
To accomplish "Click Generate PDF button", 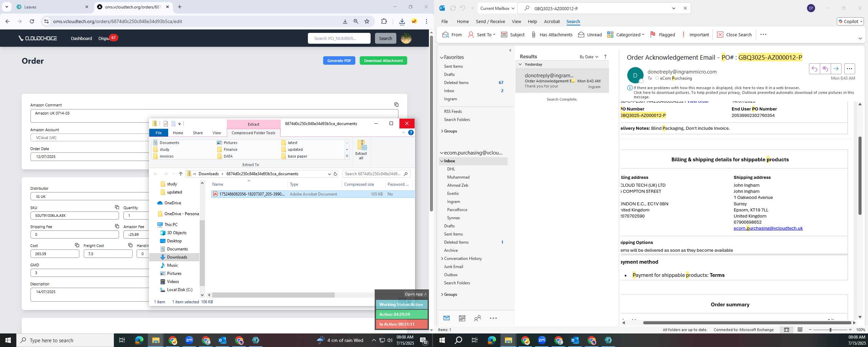I will 339,61.
